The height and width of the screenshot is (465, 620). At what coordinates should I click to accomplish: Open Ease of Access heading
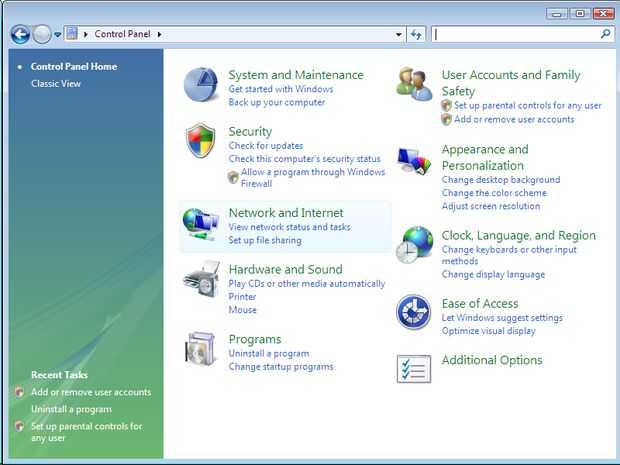480,303
